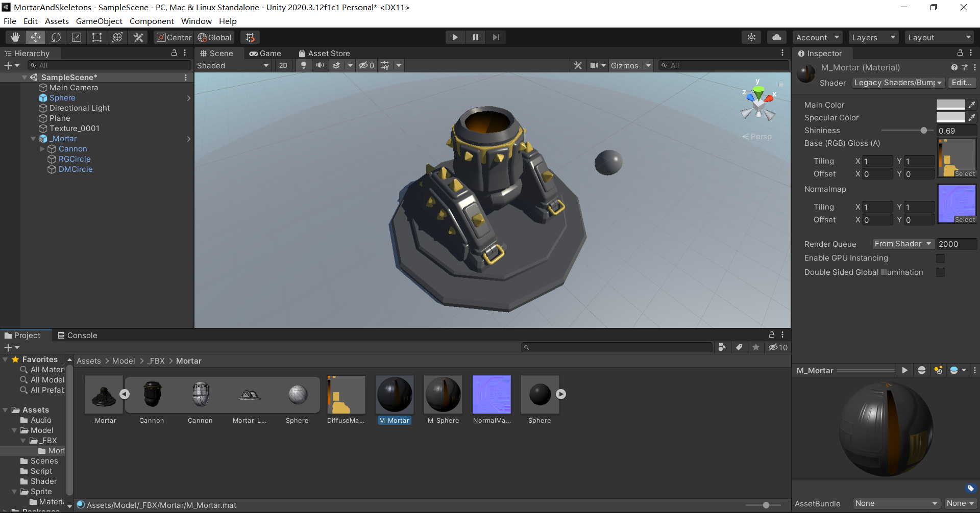Switch to the Console tab

[x=77, y=335]
